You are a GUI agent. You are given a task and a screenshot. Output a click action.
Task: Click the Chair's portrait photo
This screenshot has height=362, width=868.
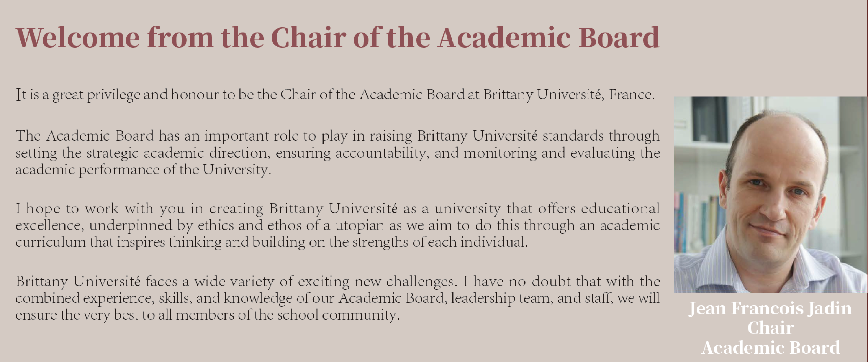pyautogui.click(x=770, y=194)
